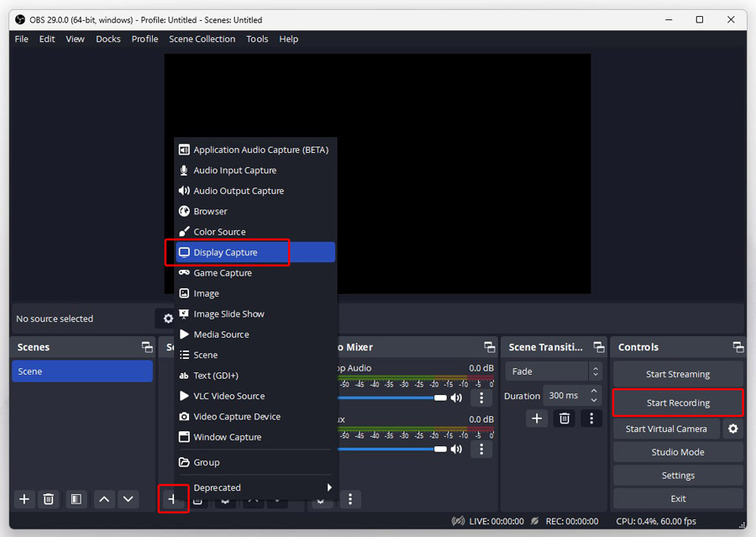Open scene filters icon in Scenes panel
The height and width of the screenshot is (537, 756).
pos(76,499)
